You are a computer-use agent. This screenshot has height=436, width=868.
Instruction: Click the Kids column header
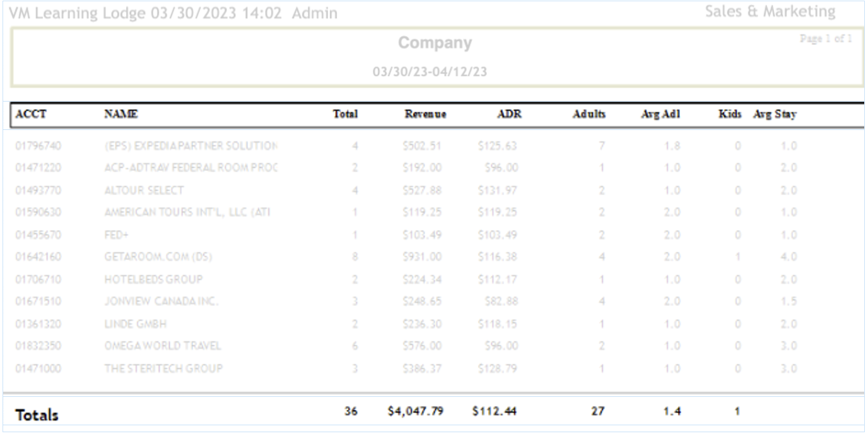pyautogui.click(x=730, y=114)
